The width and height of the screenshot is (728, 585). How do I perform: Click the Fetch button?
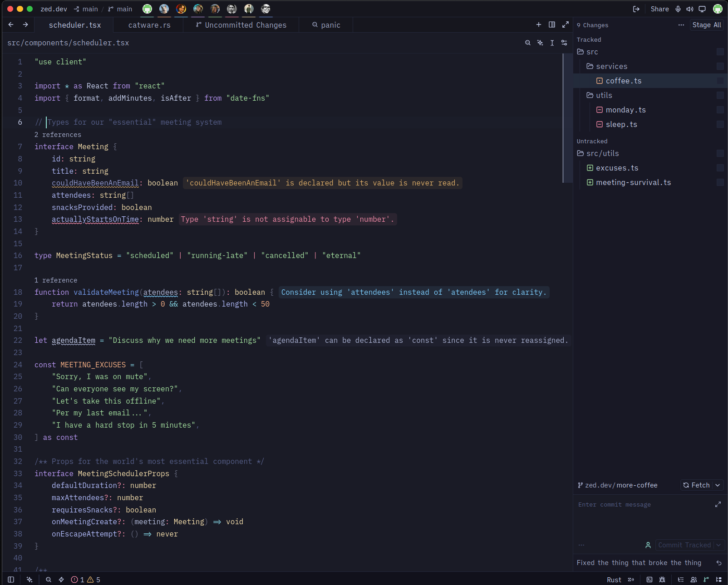[696, 485]
